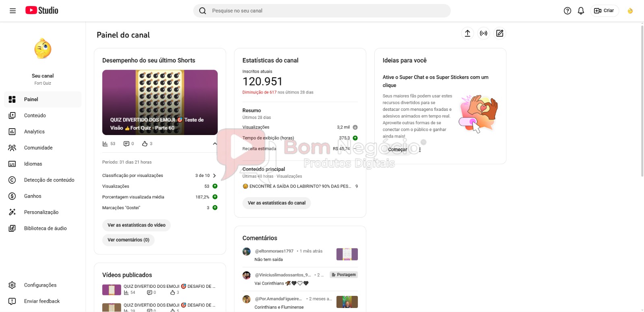Open Conteúdo in the sidebar
Screen dimensions: 644x312
point(43,116)
